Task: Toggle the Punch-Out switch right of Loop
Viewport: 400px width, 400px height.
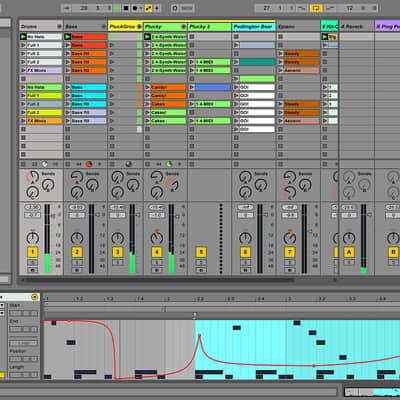Action: pos(330,8)
